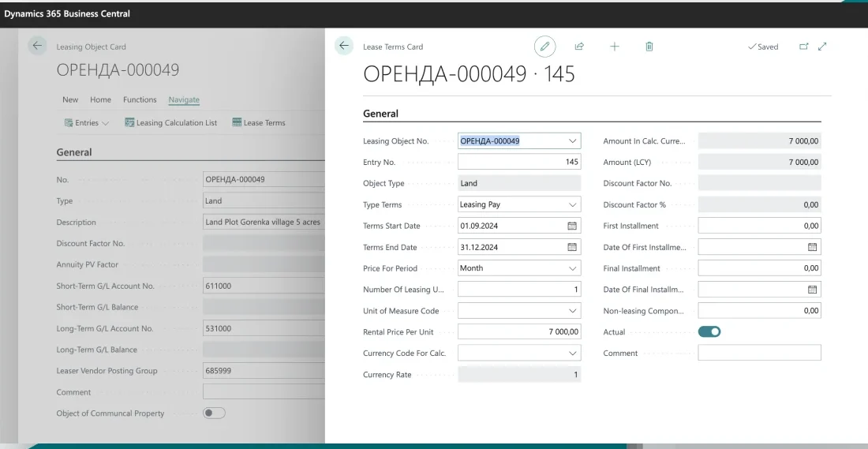Open calendar picker for Terms Start Date
This screenshot has width=868, height=449.
coord(572,226)
